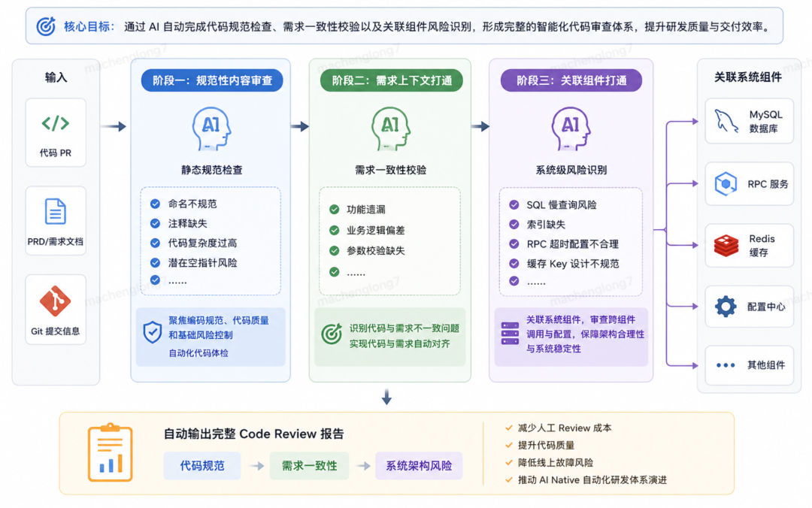
Task: Select the 阶段二：需求上下文打通 header
Action: 392,80
